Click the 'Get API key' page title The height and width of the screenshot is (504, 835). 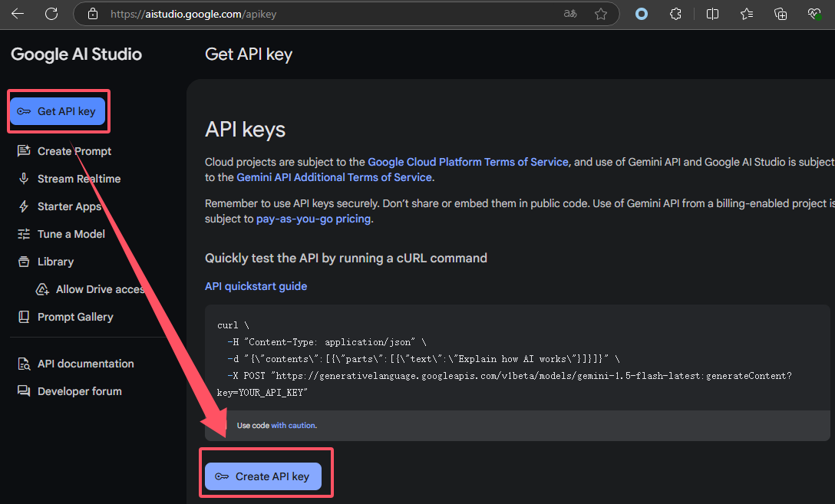249,54
